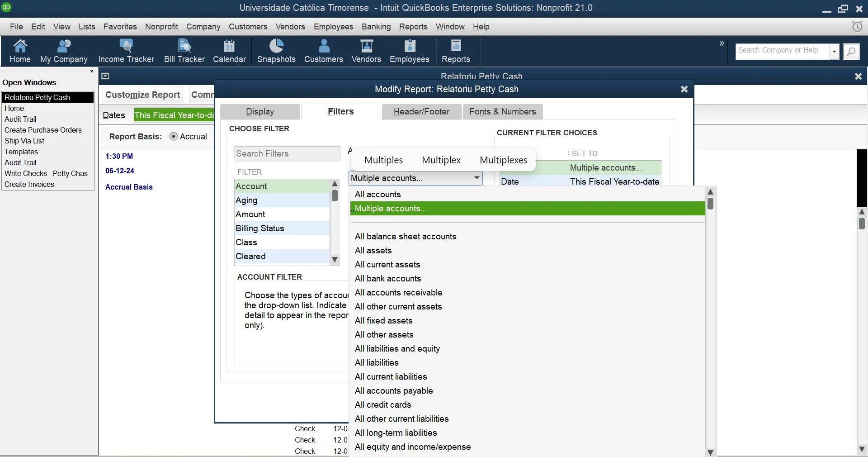Close the Open Windows panel

coord(92,71)
